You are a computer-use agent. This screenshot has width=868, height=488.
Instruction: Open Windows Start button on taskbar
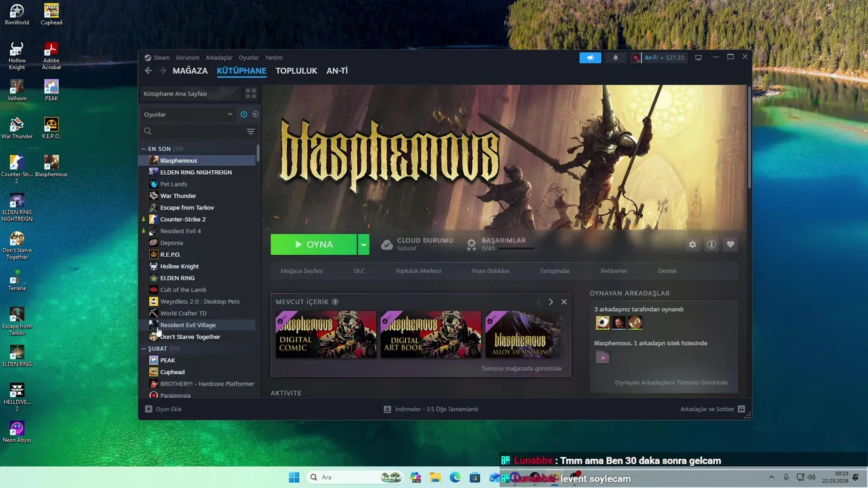(294, 477)
